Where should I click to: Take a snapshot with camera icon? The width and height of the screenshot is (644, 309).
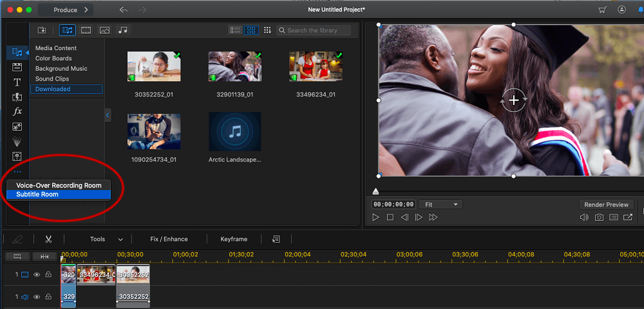pos(599,218)
